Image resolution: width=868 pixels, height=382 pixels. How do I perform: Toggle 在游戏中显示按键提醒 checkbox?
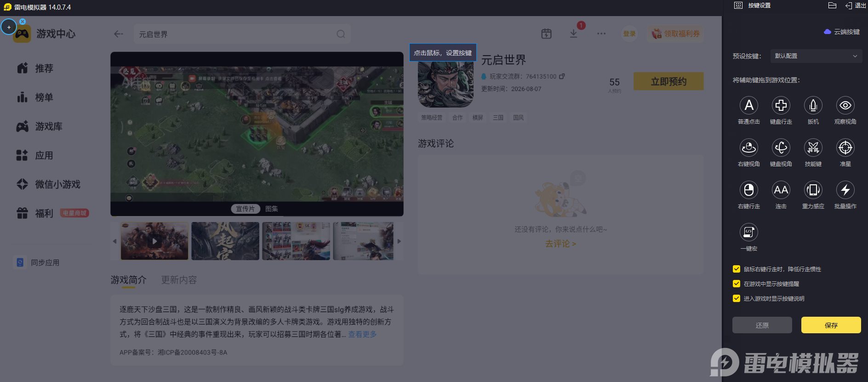pos(737,284)
